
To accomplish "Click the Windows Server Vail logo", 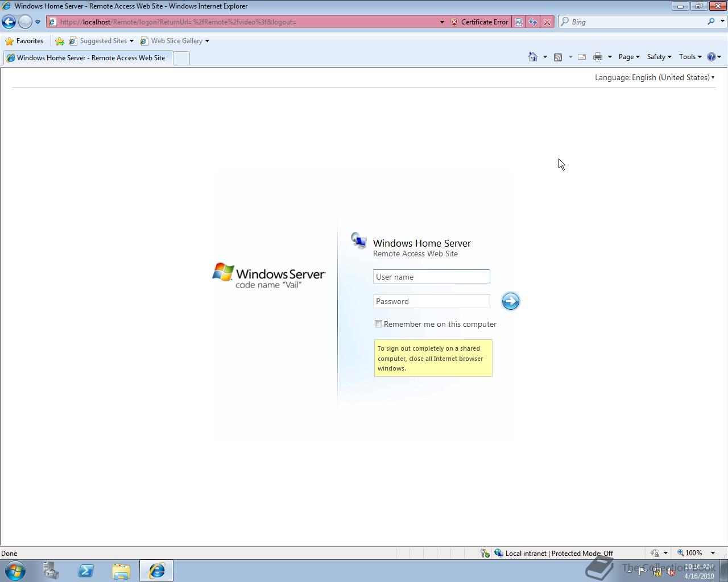I will [268, 276].
